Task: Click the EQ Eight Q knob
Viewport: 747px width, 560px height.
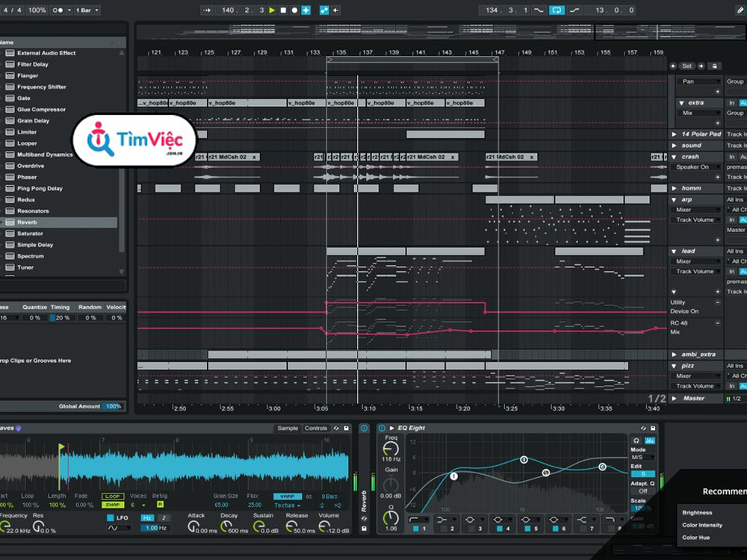Action: [x=391, y=517]
